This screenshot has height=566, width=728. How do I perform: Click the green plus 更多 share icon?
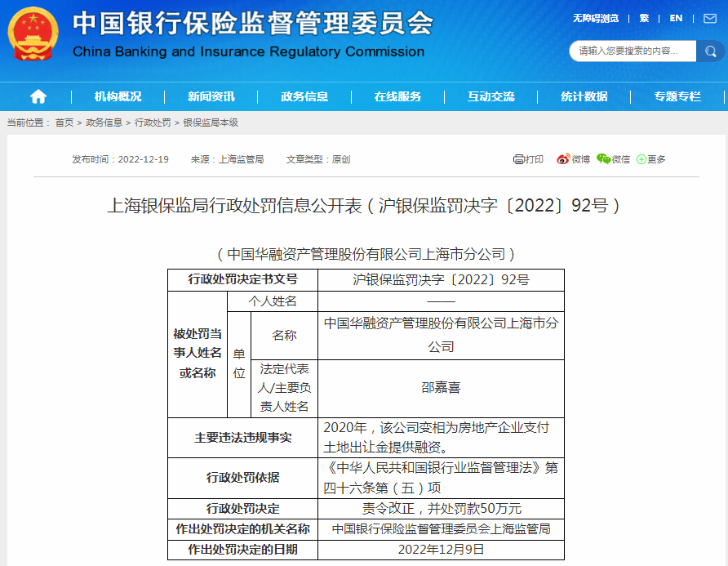point(641,159)
